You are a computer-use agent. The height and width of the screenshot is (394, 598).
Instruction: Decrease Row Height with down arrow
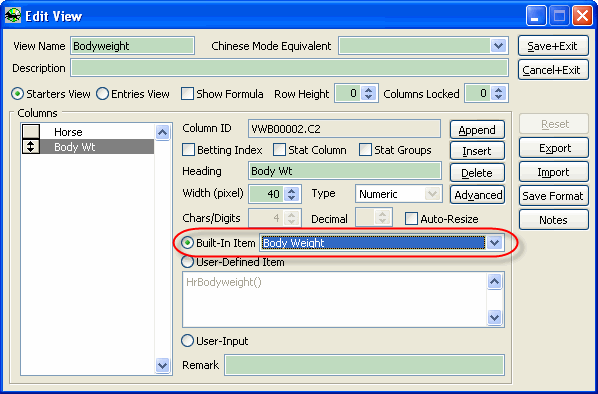tap(368, 97)
